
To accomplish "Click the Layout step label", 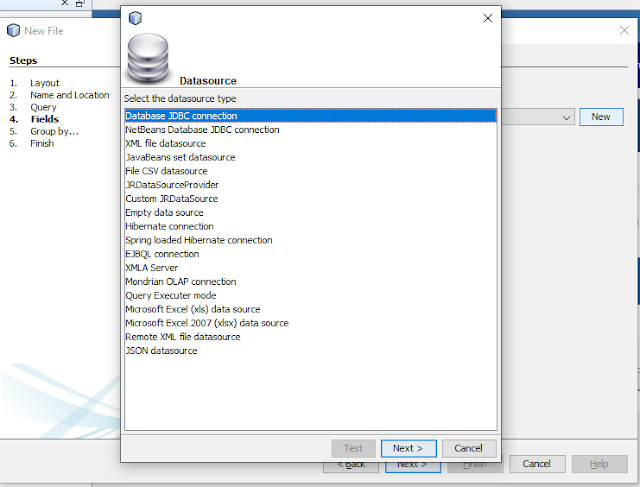I will click(44, 83).
